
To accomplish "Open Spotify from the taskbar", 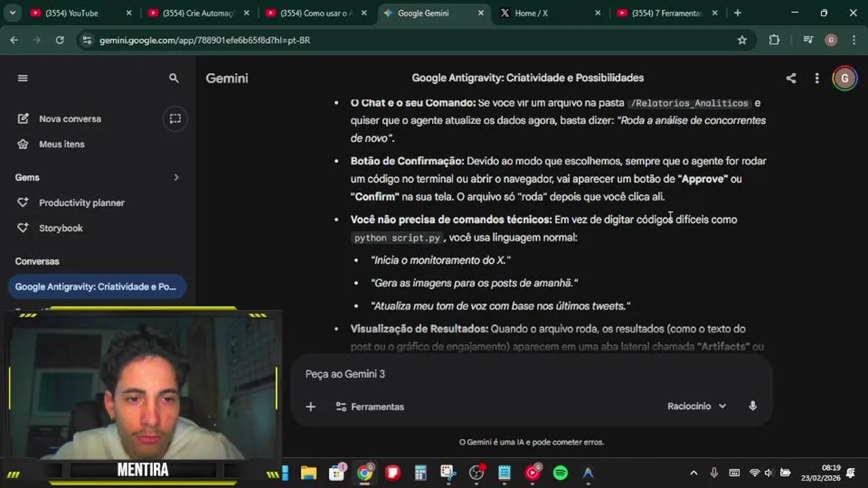I will pyautogui.click(x=560, y=473).
